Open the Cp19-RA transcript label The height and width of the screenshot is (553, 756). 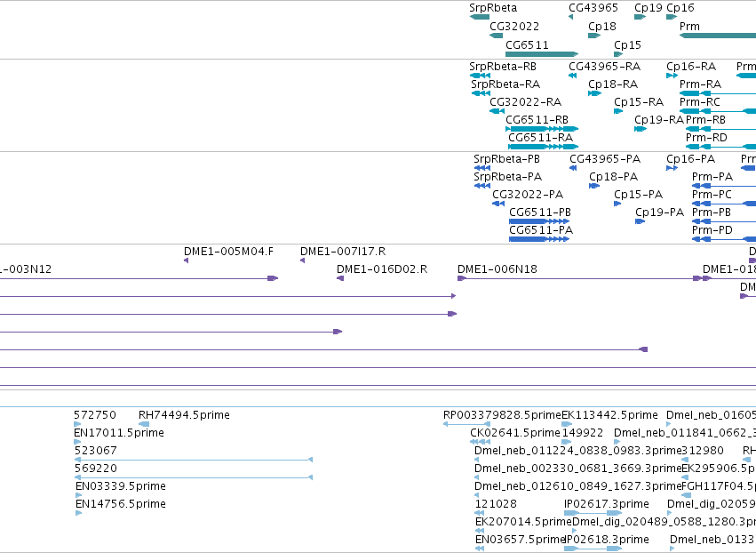[659, 120]
